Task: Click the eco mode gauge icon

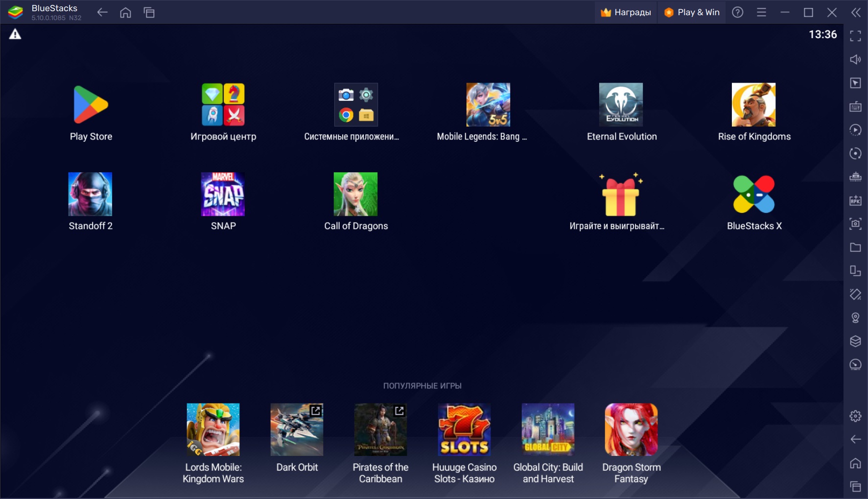Action: tap(855, 364)
